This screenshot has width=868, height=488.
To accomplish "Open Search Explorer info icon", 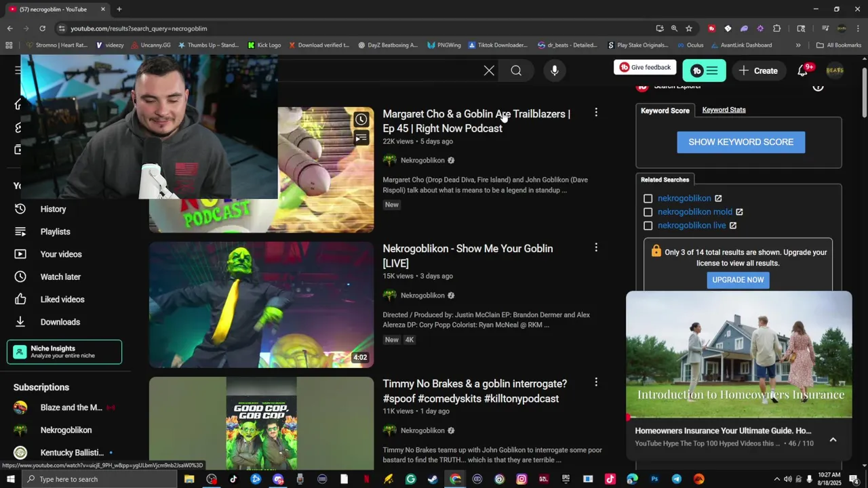I will click(818, 87).
